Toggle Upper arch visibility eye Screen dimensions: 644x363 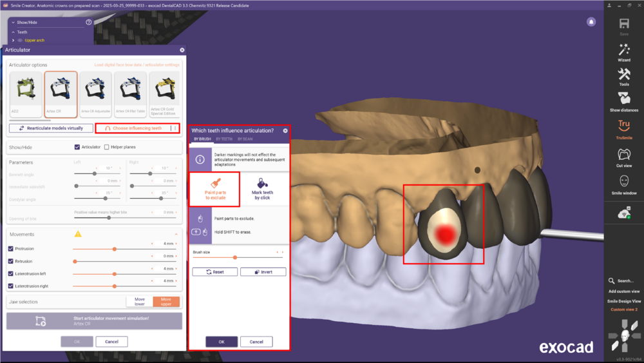tap(20, 40)
